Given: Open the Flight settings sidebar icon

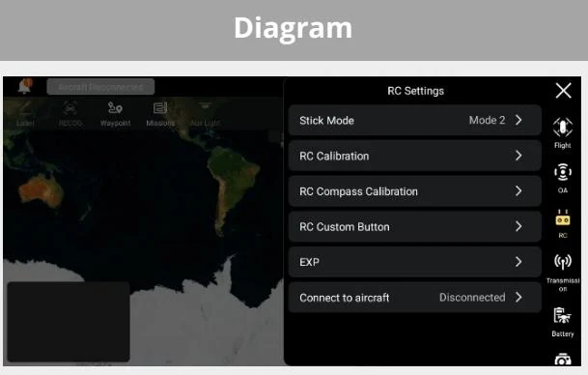Looking at the screenshot, I should [x=563, y=128].
